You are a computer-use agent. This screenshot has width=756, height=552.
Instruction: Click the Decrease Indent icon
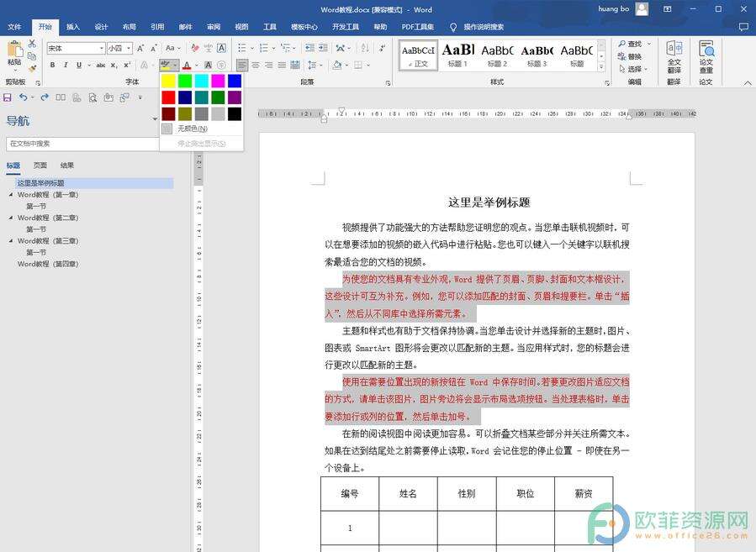pos(309,48)
